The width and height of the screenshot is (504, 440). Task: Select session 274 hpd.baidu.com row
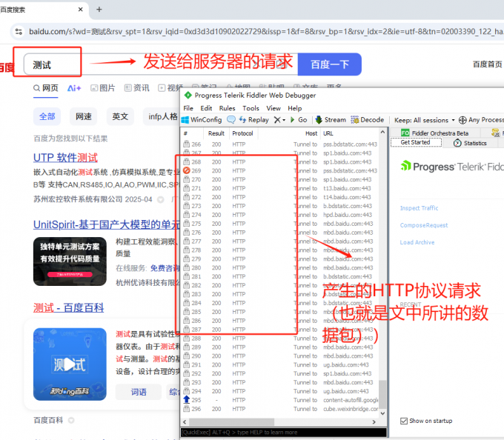tap(280, 215)
